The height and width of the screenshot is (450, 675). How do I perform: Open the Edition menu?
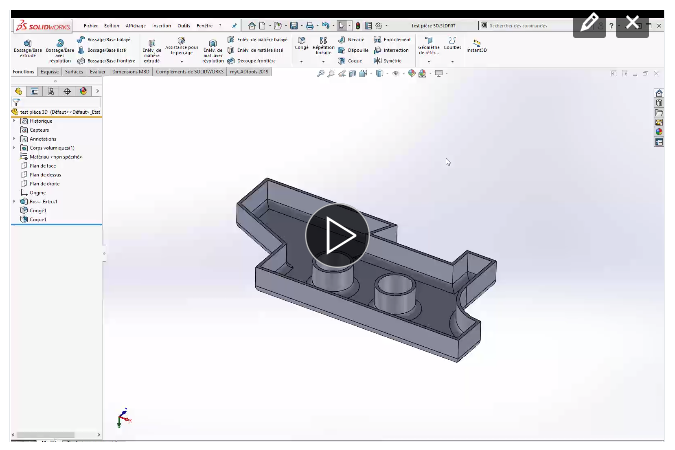tap(111, 26)
